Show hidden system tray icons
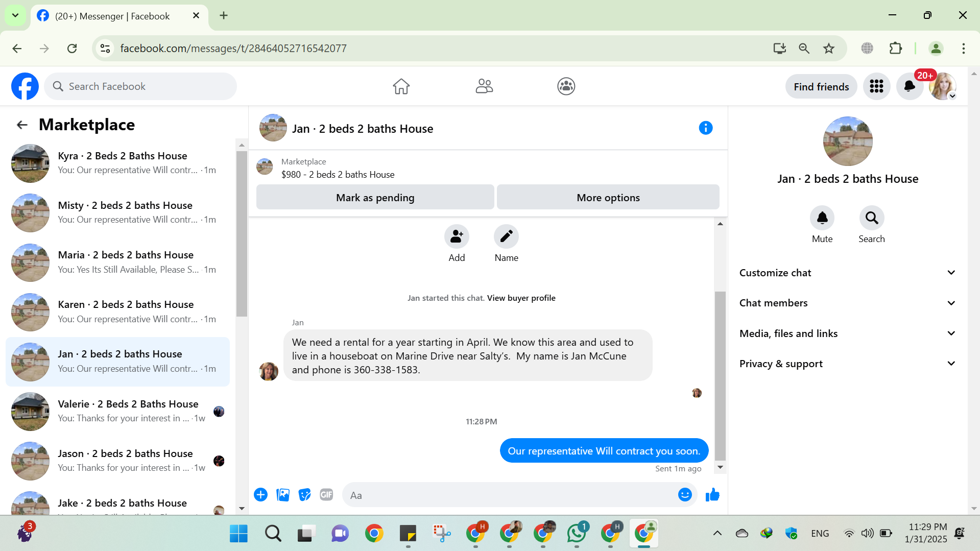Screen dimensions: 980x551 tap(717, 533)
